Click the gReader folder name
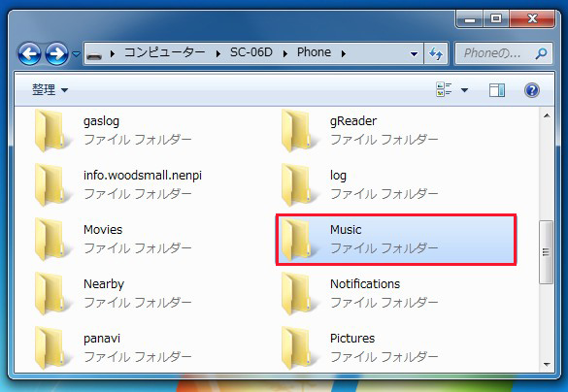This screenshot has width=568, height=392. (x=353, y=121)
